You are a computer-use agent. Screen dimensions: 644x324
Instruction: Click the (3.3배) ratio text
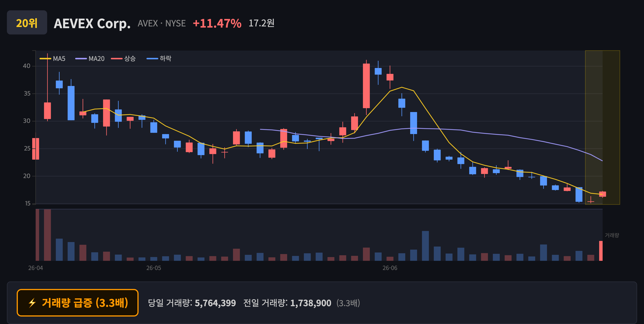click(348, 303)
